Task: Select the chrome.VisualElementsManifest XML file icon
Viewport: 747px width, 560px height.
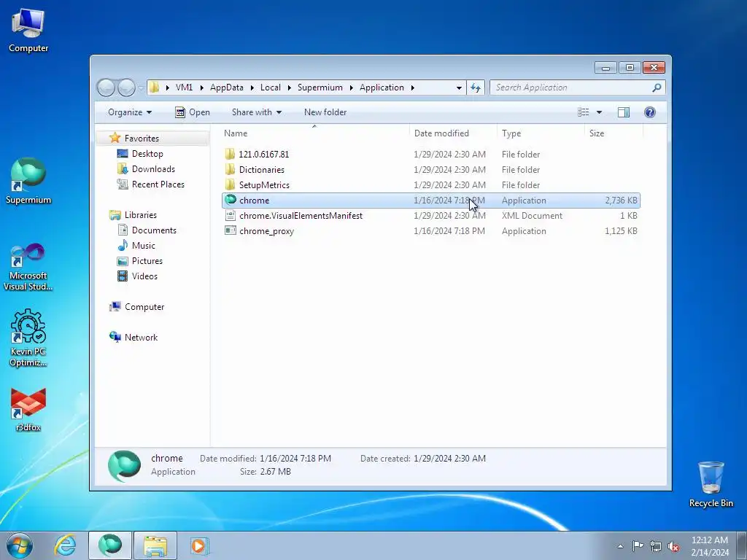Action: [231, 215]
